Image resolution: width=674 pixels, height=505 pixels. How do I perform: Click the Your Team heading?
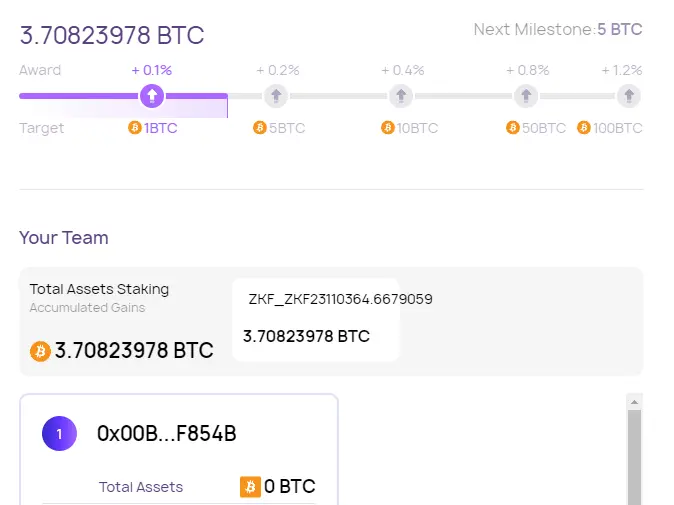[64, 238]
